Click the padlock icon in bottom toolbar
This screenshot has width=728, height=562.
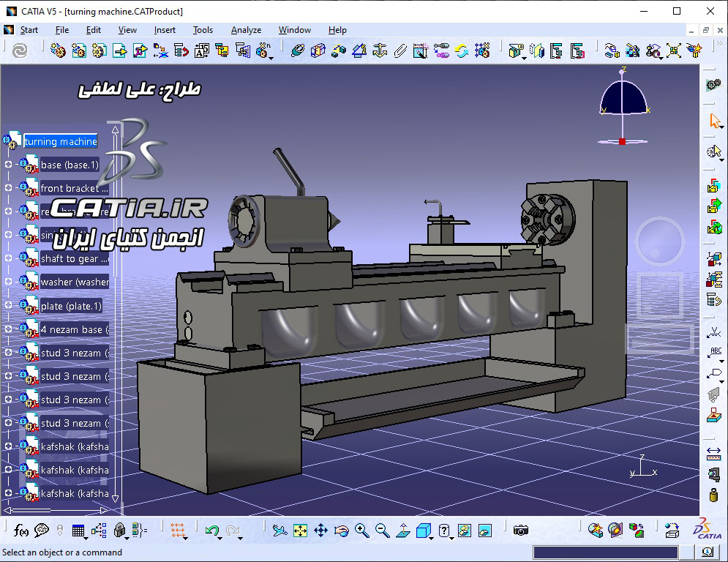click(119, 530)
